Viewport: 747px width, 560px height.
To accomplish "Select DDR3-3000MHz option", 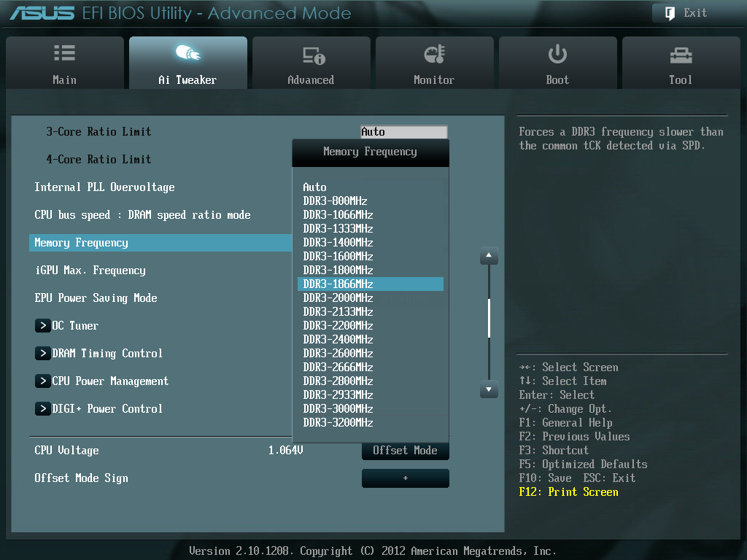I will pyautogui.click(x=371, y=408).
